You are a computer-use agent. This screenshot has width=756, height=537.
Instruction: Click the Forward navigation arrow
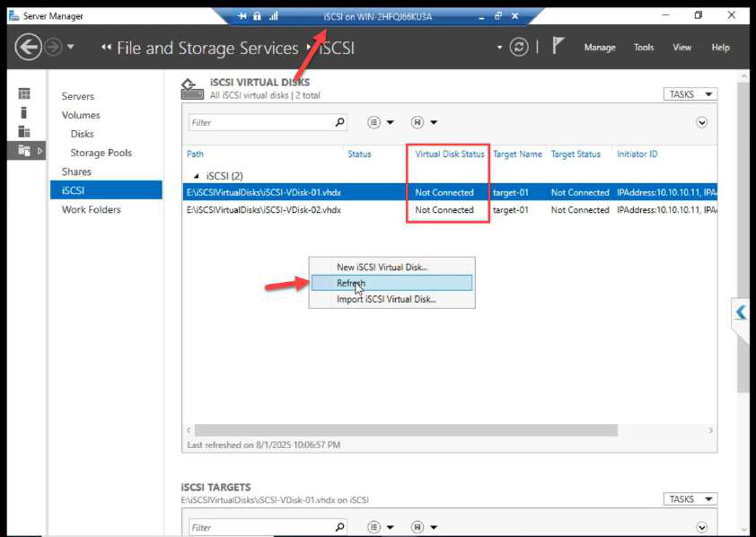pos(53,48)
